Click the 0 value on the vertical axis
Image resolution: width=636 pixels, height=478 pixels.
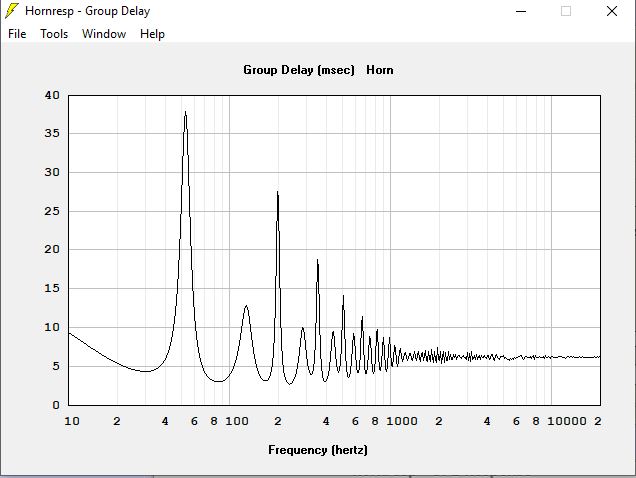point(56,405)
